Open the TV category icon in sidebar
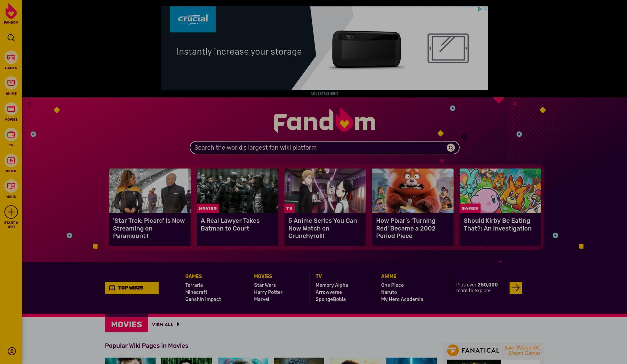 (11, 134)
